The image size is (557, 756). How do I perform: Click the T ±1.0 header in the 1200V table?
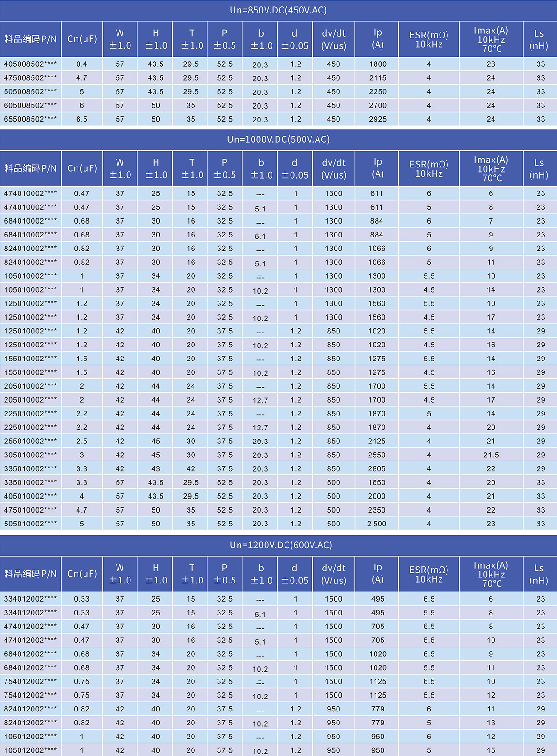click(192, 574)
